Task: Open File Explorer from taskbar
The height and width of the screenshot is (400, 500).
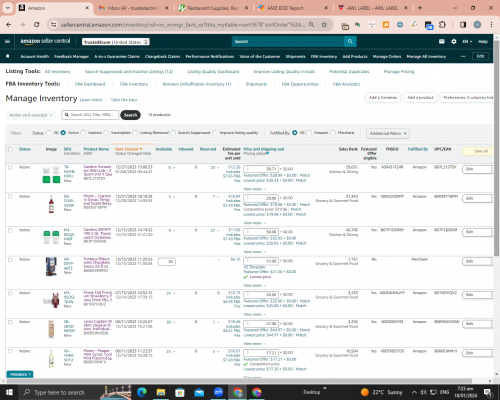Action: [161, 392]
